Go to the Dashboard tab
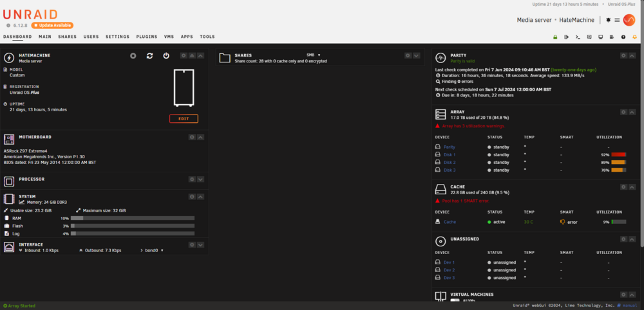Viewport: 644px width, 310px height. [x=17, y=37]
